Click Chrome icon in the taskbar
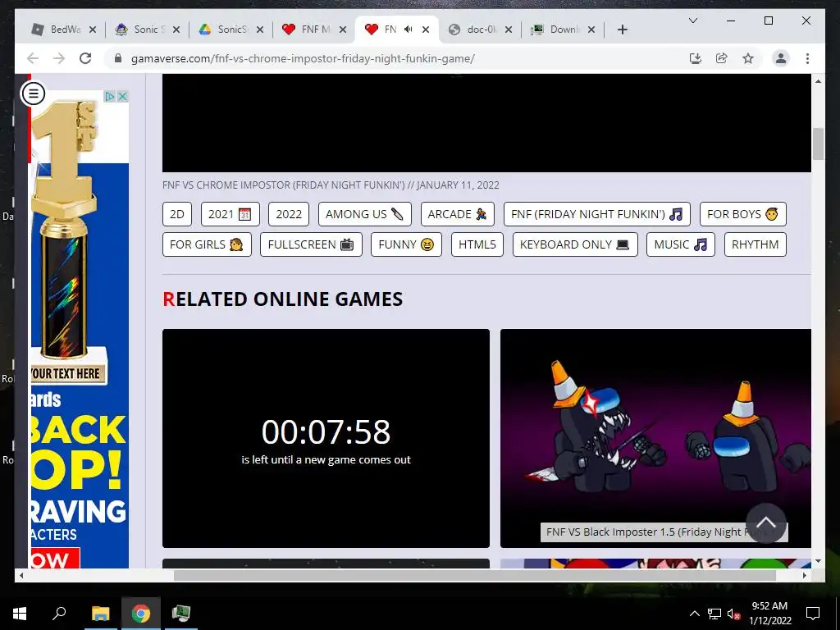 (141, 614)
